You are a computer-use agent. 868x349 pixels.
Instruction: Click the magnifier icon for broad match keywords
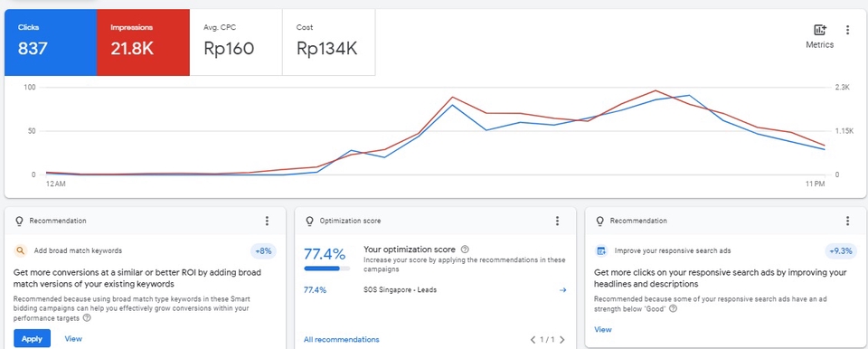click(x=21, y=251)
